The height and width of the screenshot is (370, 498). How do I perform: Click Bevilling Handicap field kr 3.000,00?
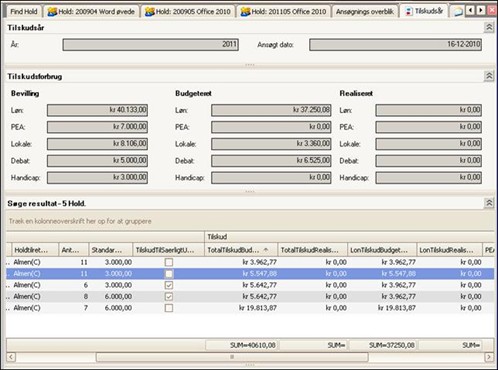(97, 178)
